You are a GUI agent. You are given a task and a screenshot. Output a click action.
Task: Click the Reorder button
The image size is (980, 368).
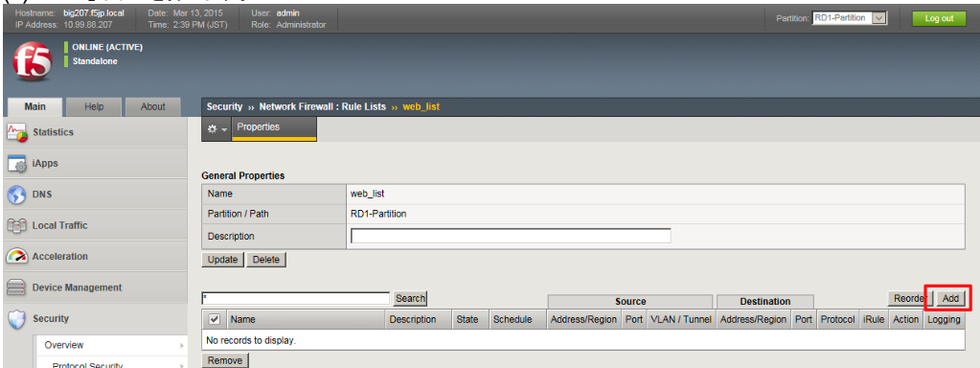[x=910, y=299]
